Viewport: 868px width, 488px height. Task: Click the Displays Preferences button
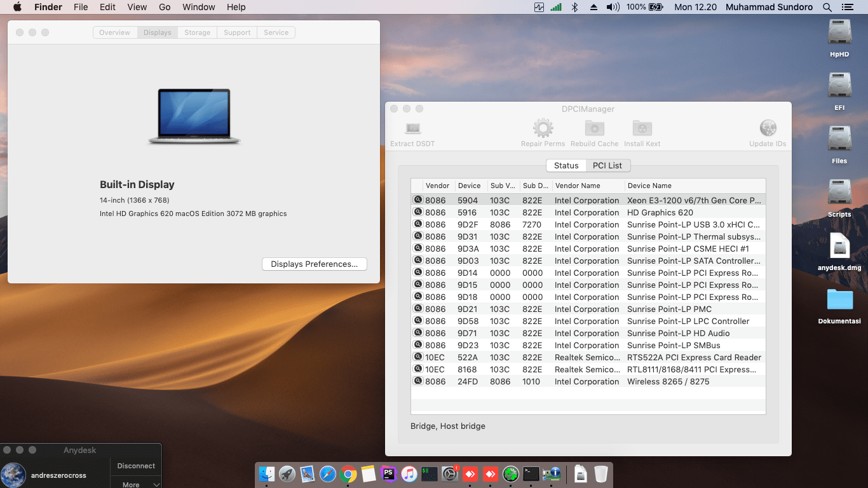pyautogui.click(x=314, y=264)
